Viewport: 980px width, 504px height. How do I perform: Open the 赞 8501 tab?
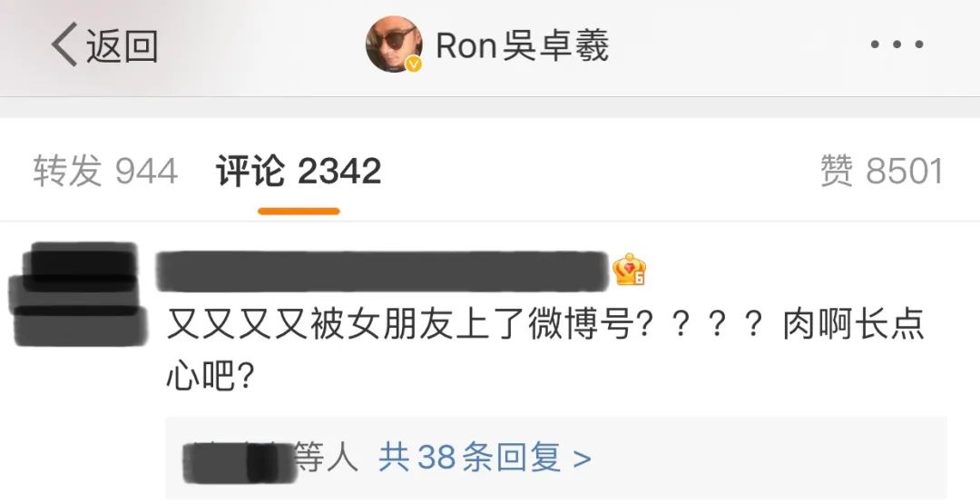(x=881, y=172)
